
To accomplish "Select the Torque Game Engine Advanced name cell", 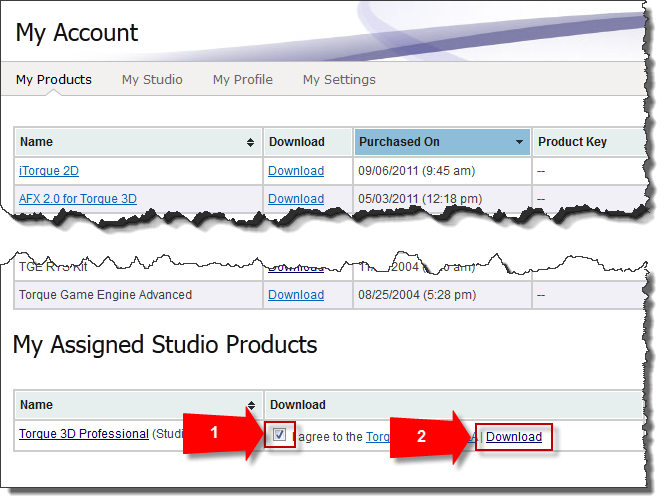I will pos(139,294).
